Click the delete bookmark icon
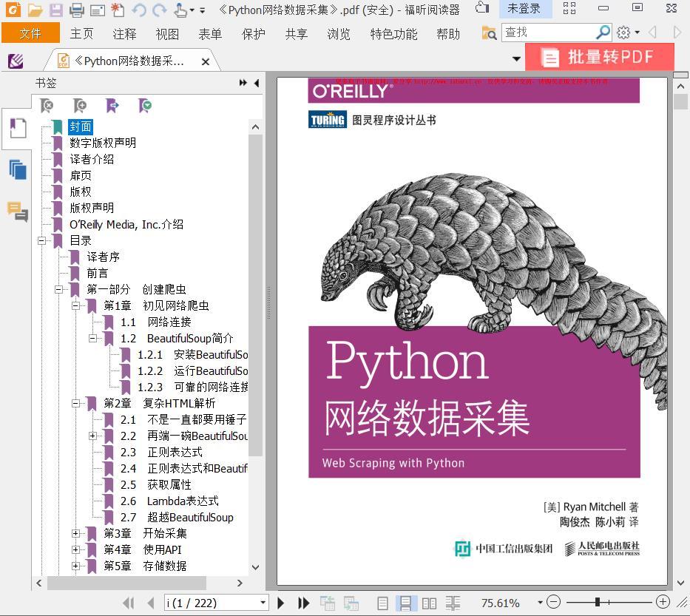 [47, 106]
